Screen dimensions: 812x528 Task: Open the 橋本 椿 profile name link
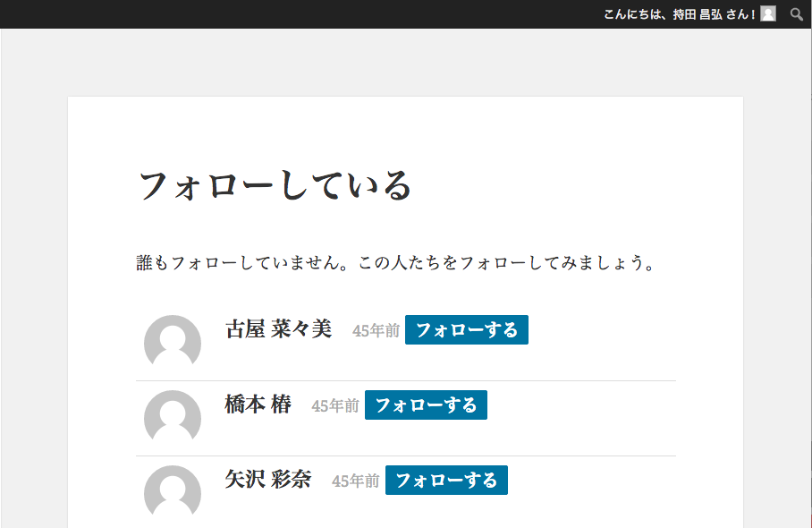[x=258, y=405]
